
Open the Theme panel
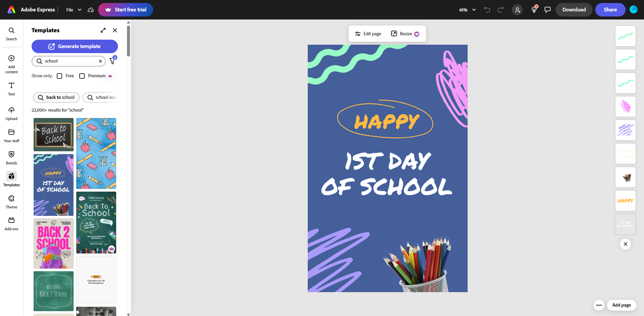click(x=11, y=201)
